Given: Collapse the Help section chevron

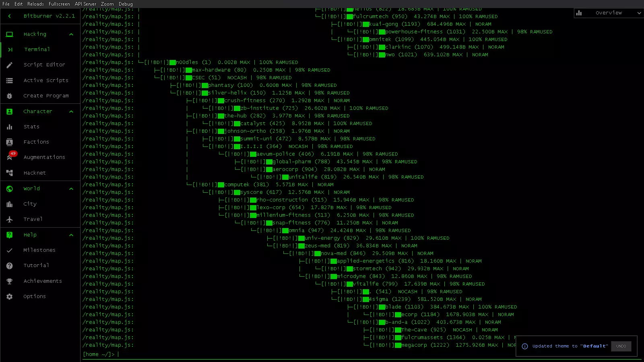Looking at the screenshot, I should (71, 235).
